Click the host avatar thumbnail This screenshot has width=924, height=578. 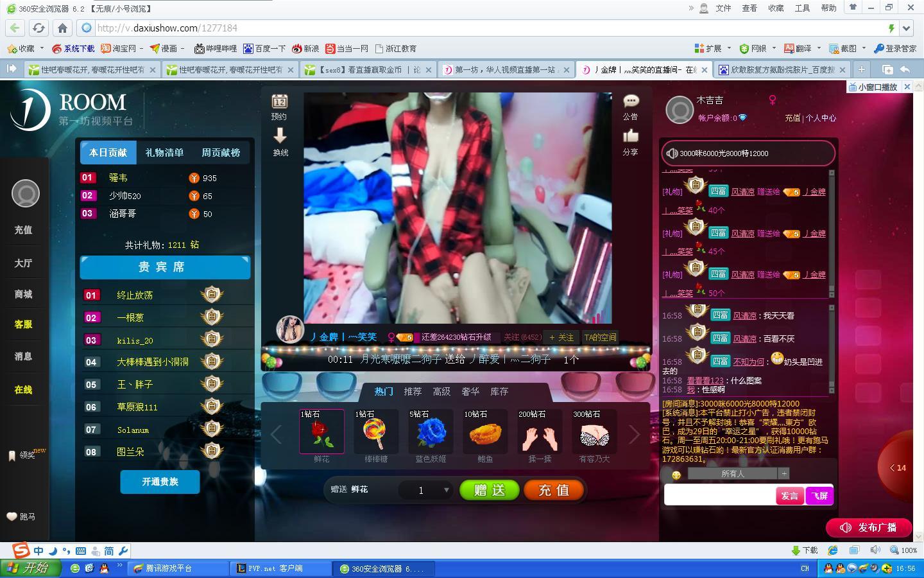(290, 329)
